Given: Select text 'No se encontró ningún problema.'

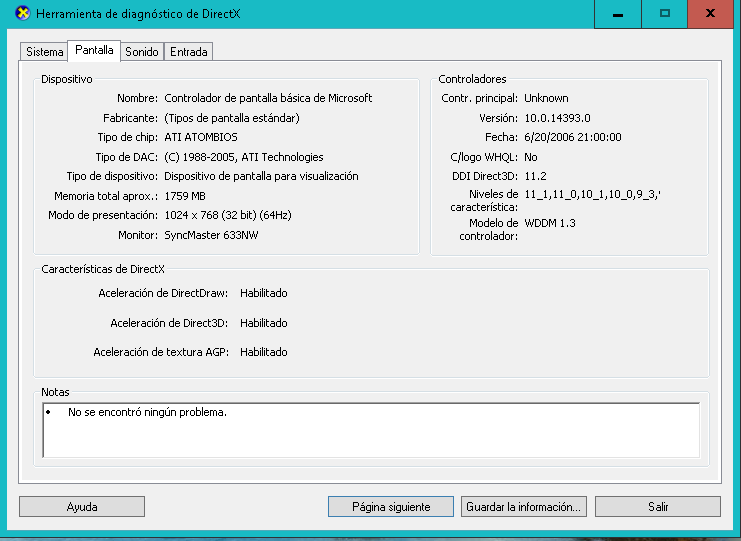Looking at the screenshot, I should click(x=147, y=412).
